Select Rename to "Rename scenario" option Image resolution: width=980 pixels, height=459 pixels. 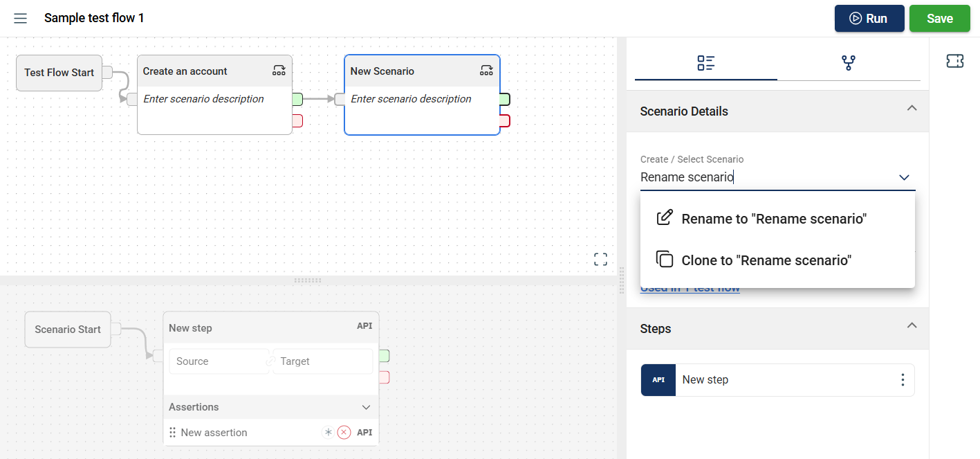tap(773, 219)
